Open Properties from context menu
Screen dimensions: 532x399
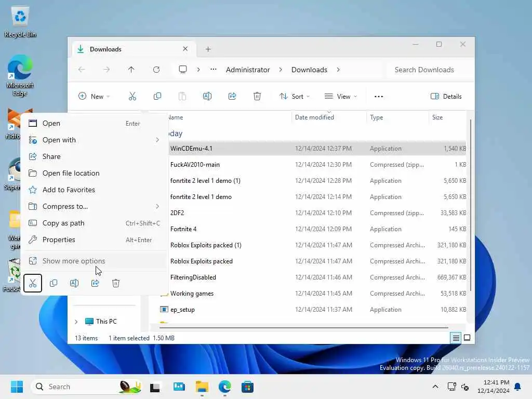point(95,240)
